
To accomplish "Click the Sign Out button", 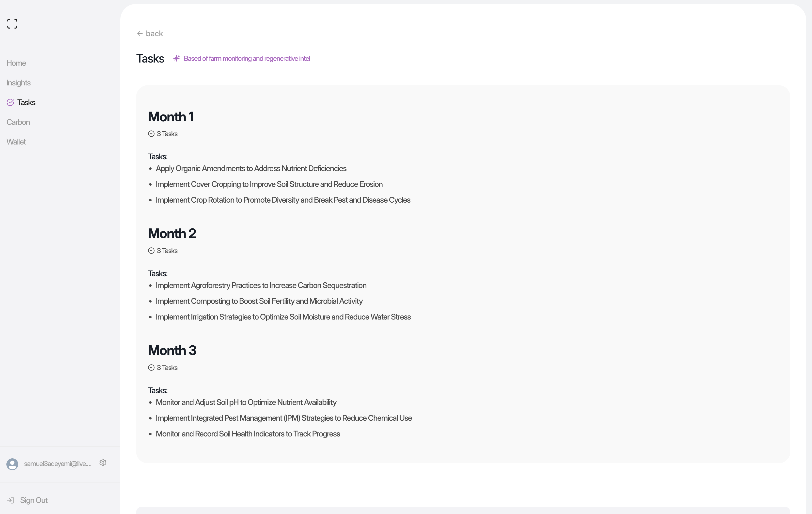I will pos(34,500).
